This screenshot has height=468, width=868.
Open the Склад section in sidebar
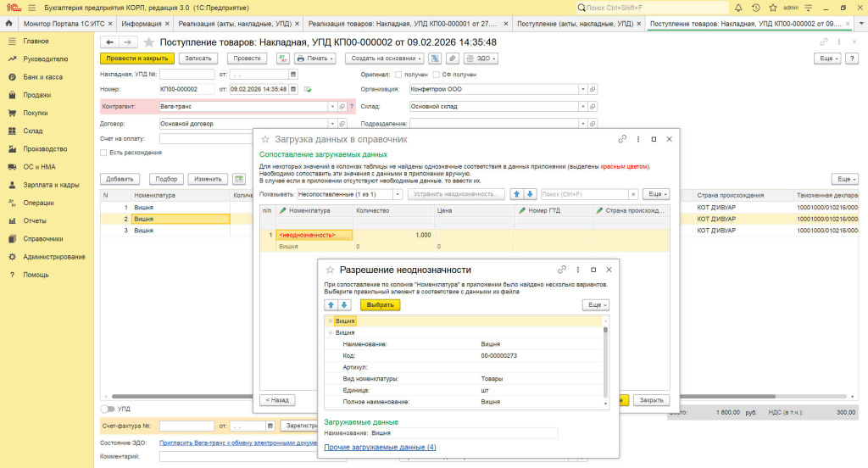click(x=33, y=131)
